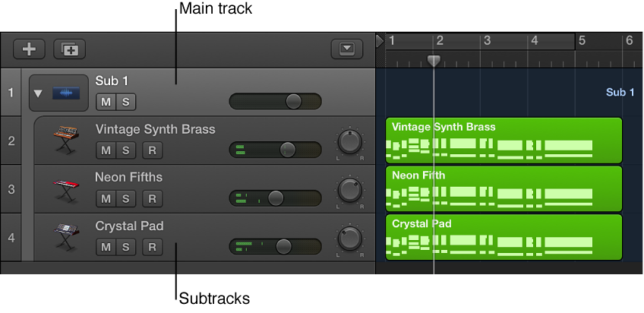Click the Vintage Synth Brass synthesizer icon
The image size is (644, 313).
pos(66,140)
